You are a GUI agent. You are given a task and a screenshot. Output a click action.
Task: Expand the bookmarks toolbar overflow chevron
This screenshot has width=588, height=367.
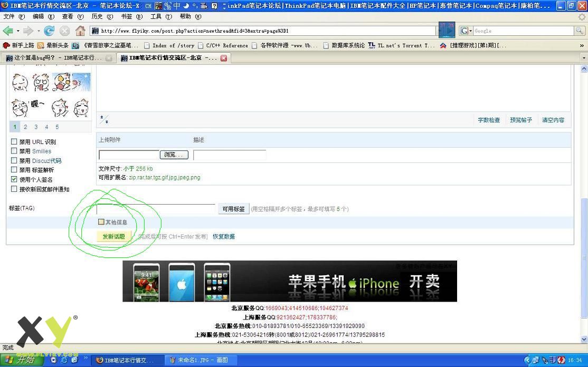[x=582, y=45]
